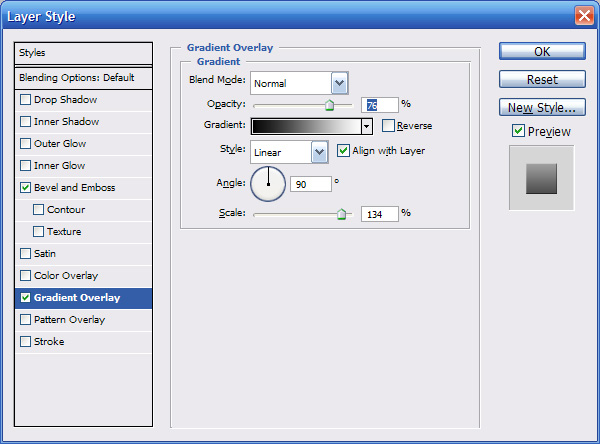
Task: Select the Color Overlay label
Action: [66, 276]
